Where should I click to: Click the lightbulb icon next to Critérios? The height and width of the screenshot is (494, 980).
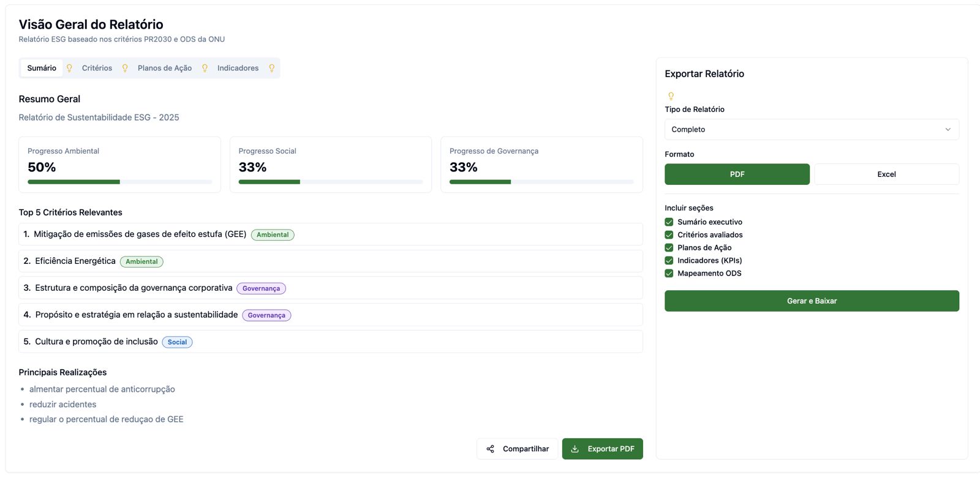click(x=125, y=68)
